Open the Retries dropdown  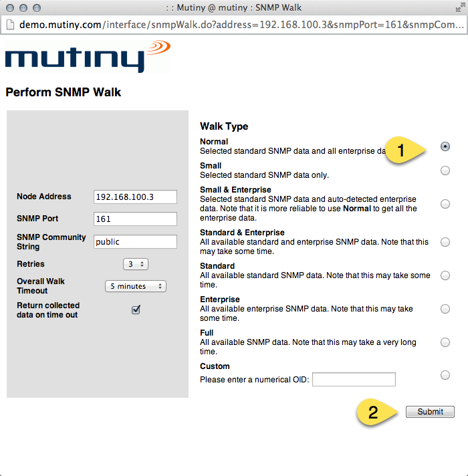coord(135,264)
